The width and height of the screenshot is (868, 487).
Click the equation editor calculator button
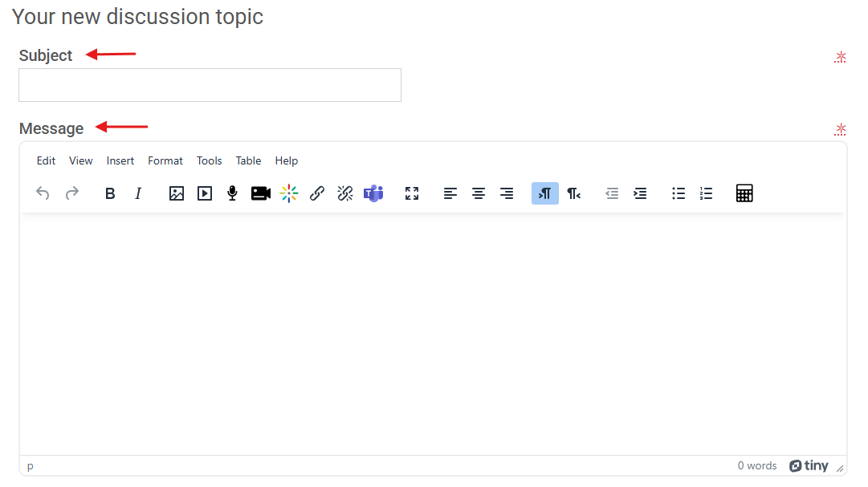[x=744, y=193]
